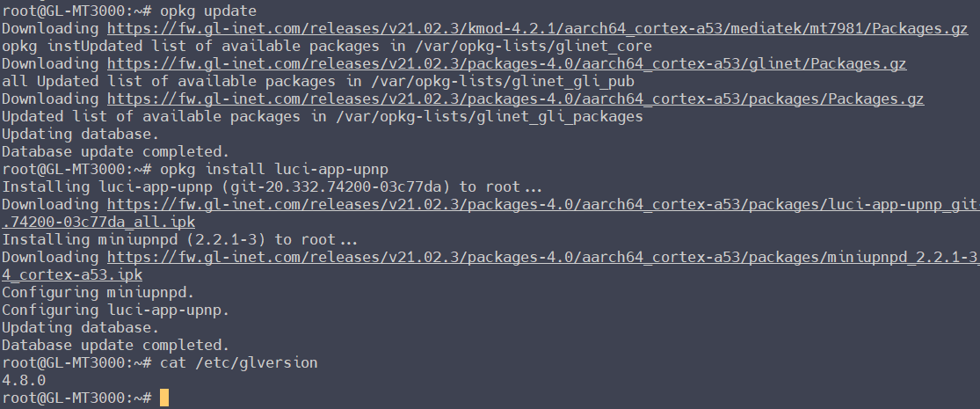Open the glinet/Packages.gz download URL
The width and height of the screenshot is (980, 409).
[506, 64]
